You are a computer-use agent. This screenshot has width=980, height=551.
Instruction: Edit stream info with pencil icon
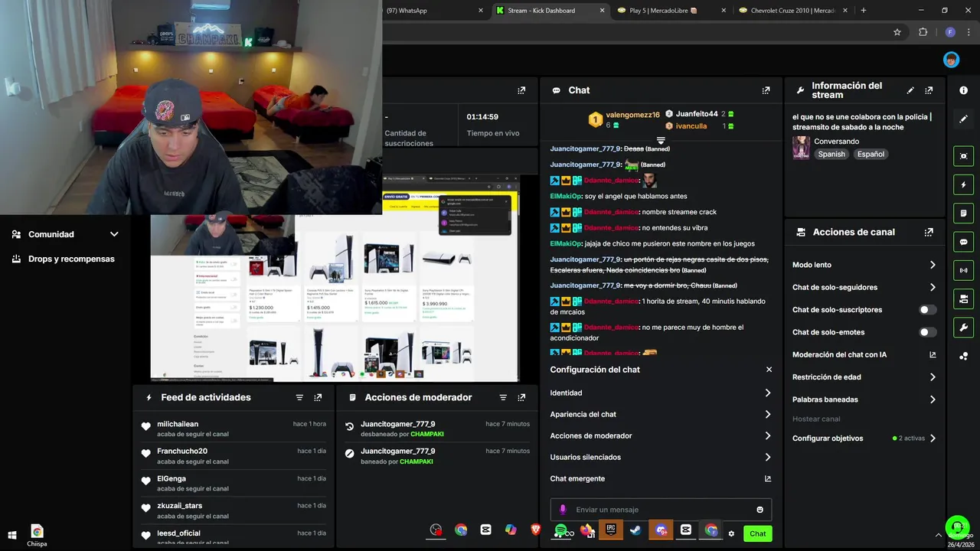click(x=910, y=90)
